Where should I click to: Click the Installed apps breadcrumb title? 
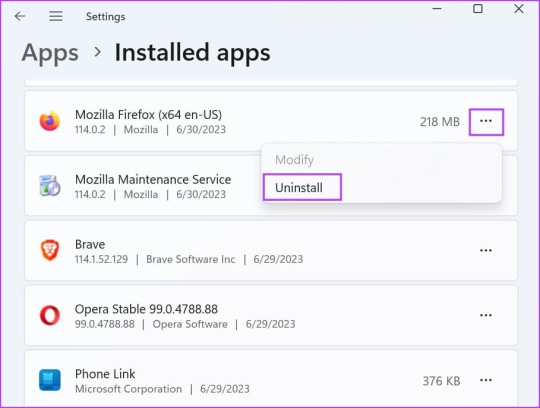(192, 53)
